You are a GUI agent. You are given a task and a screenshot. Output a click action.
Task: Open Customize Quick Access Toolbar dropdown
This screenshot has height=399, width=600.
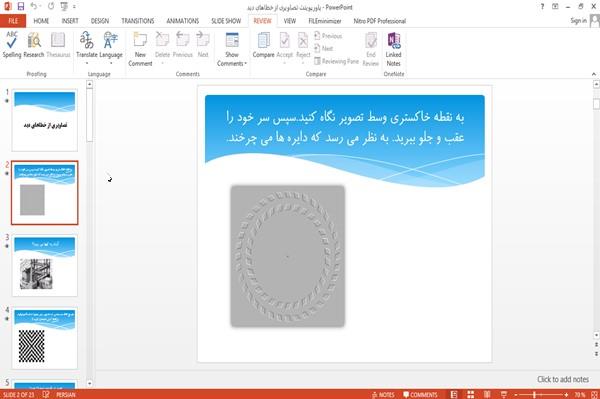[x=74, y=7]
